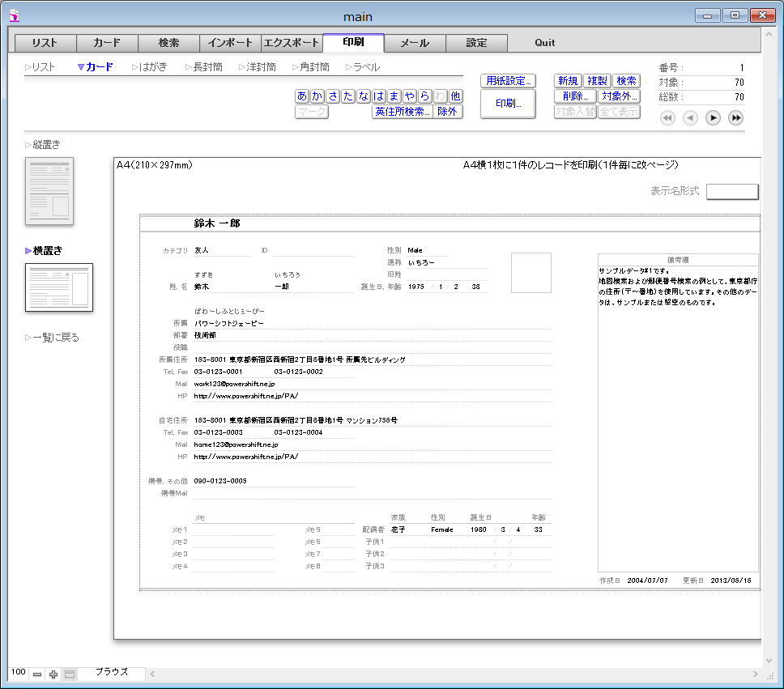This screenshot has width=784, height=689.
Task: Jump to the last record arrow
Action: [735, 118]
